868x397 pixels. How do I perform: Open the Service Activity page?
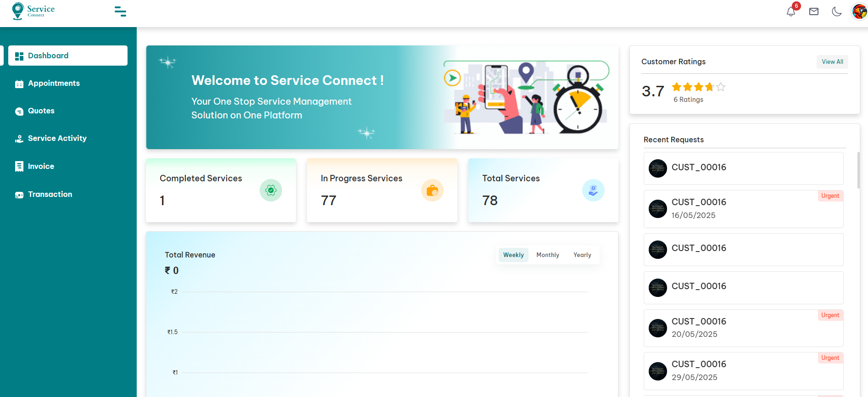pyautogui.click(x=57, y=139)
